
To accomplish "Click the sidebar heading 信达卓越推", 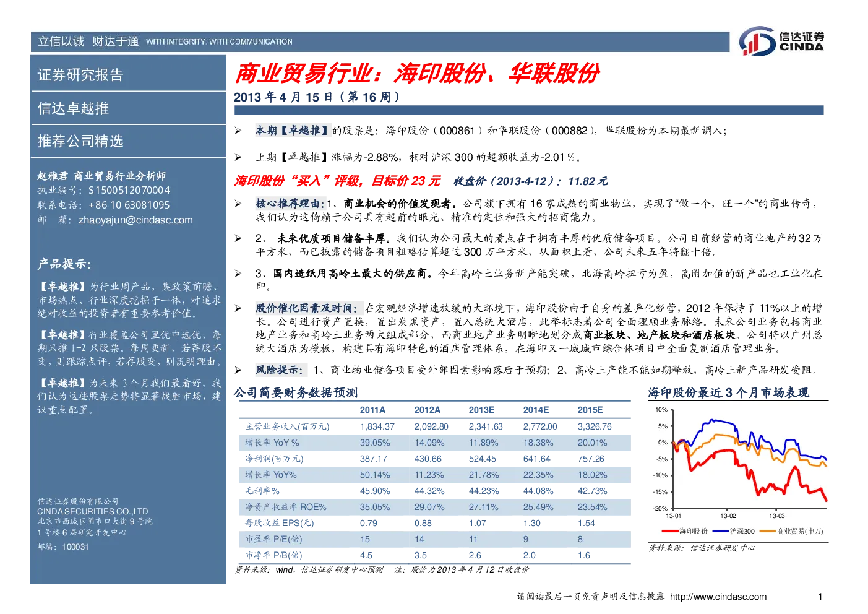I will [73, 108].
